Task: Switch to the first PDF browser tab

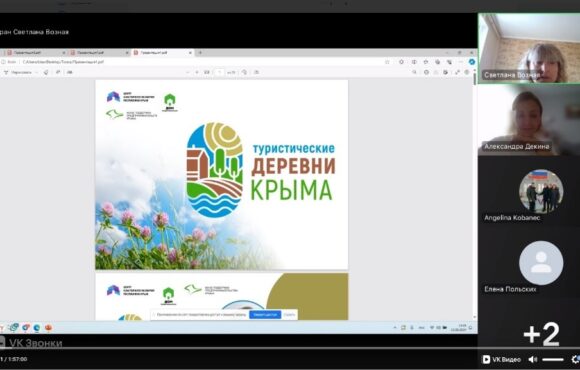Action: coord(35,53)
